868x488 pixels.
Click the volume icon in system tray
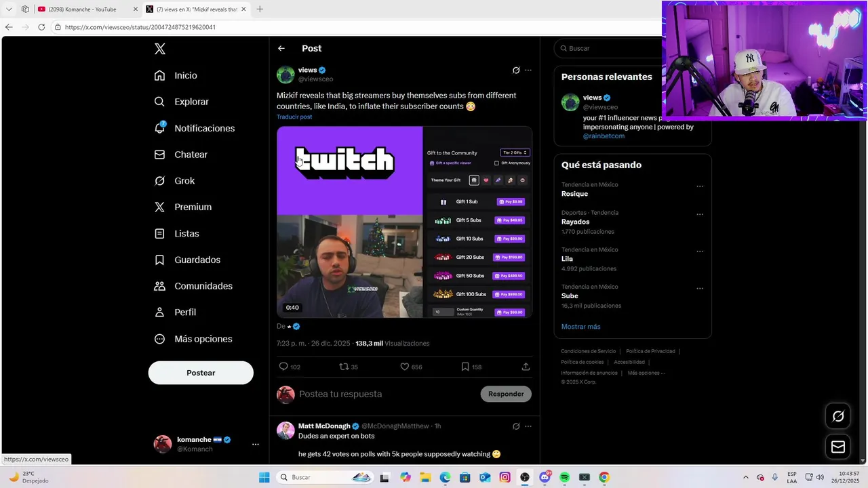[x=820, y=477]
